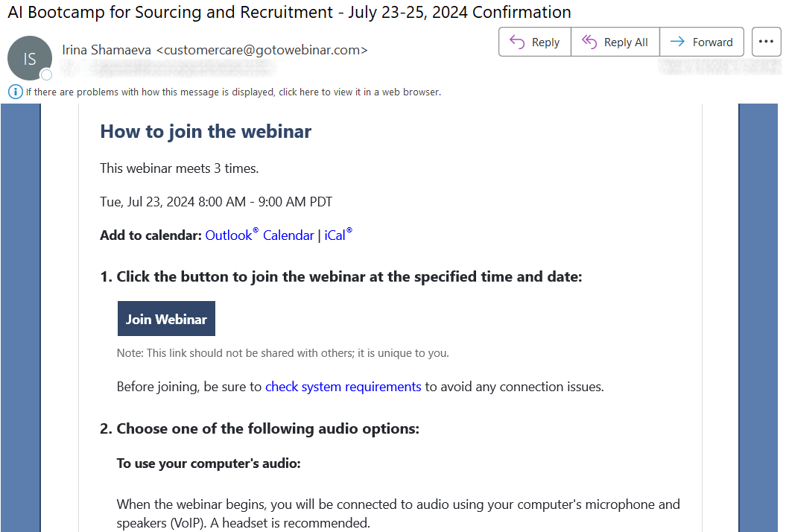Click the info icon beside display warning
Screen dimensions: 786x532
(x=16, y=92)
